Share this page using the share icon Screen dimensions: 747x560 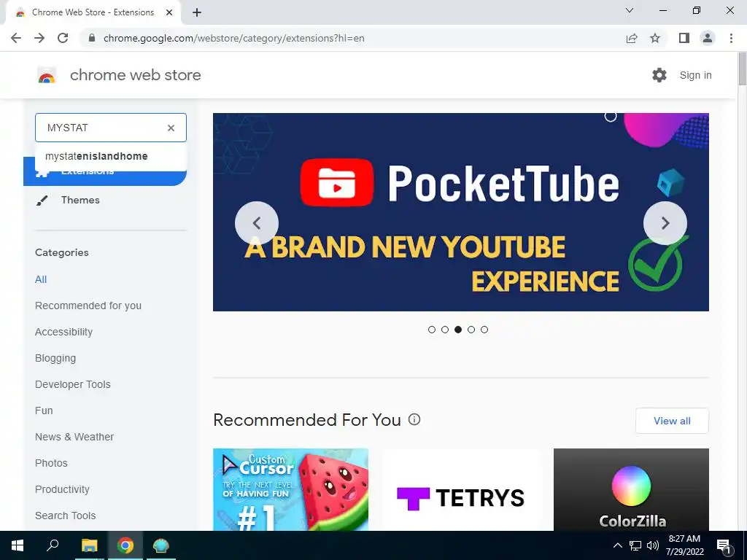tap(632, 38)
